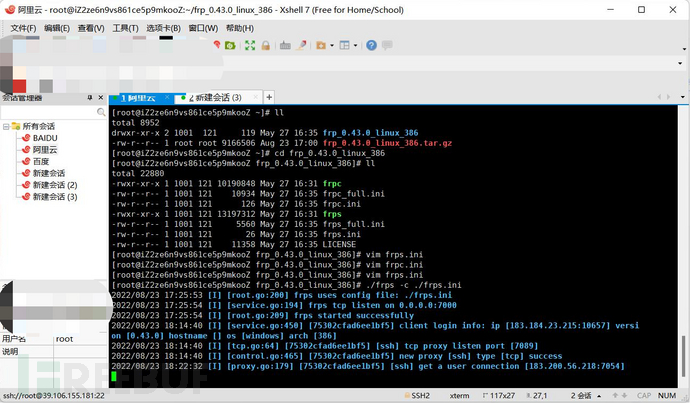690x403 pixels.
Task: Click the red Xagent pin toolbar icon
Action: point(217,45)
